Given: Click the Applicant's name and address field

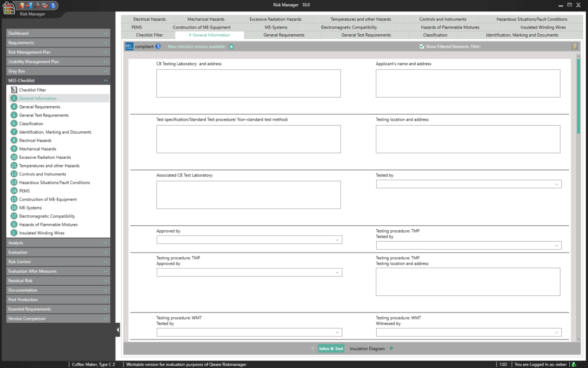Looking at the screenshot, I should click(x=468, y=83).
